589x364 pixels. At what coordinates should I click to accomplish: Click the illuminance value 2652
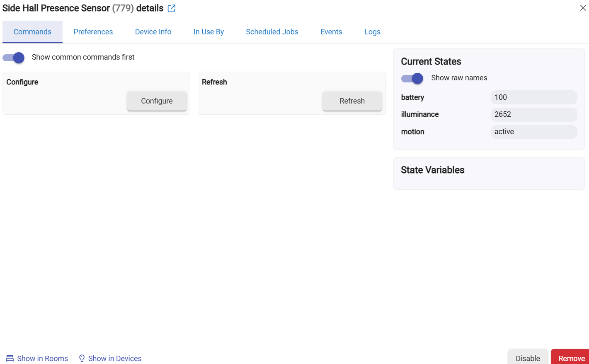click(533, 114)
